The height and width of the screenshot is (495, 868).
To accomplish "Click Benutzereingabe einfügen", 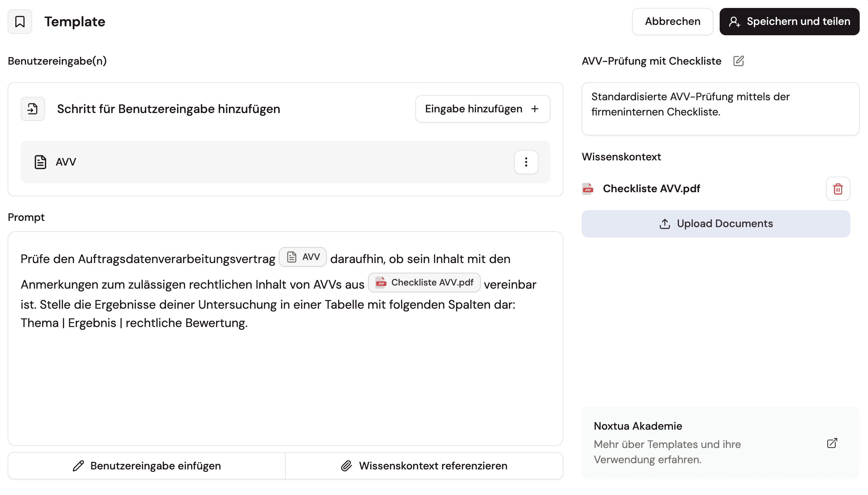I will coord(147,466).
